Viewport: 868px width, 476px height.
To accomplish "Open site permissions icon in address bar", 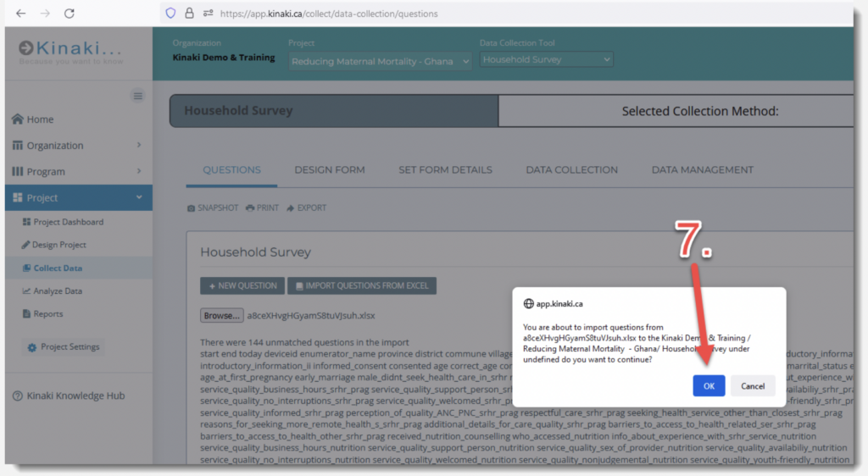I will [x=209, y=14].
